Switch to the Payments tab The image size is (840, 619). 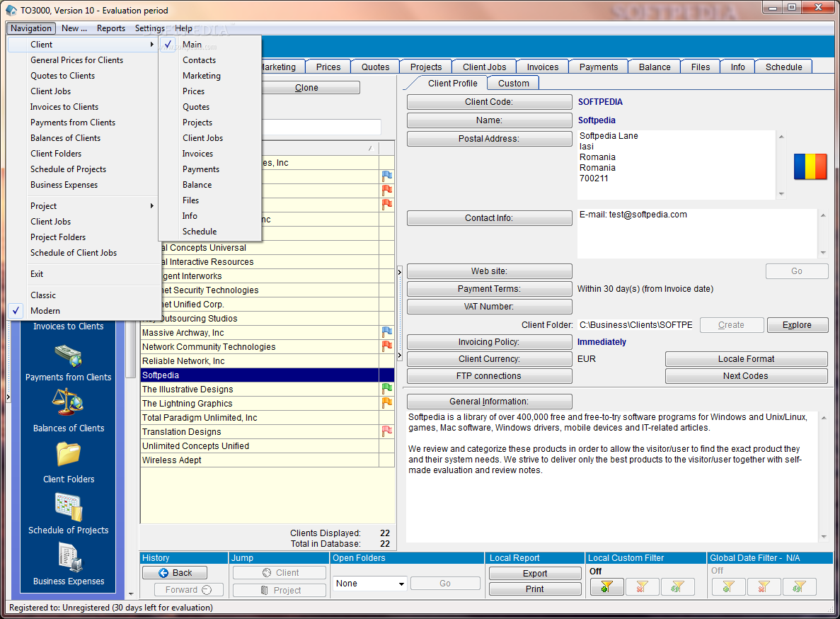tap(599, 67)
